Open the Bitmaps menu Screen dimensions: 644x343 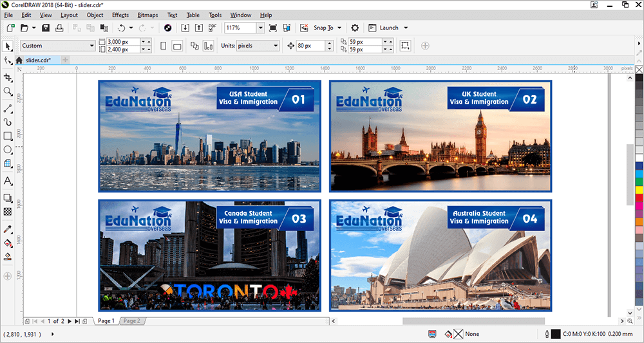pyautogui.click(x=147, y=15)
